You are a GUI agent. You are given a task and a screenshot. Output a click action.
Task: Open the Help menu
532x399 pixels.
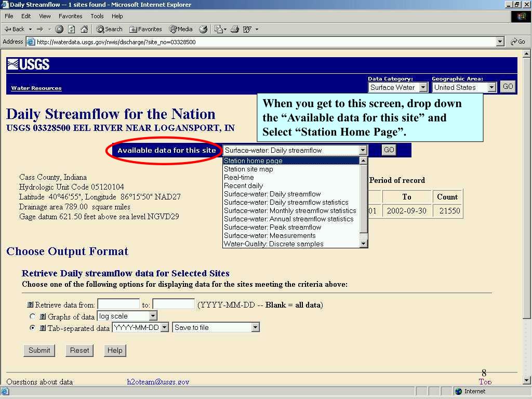pyautogui.click(x=117, y=16)
